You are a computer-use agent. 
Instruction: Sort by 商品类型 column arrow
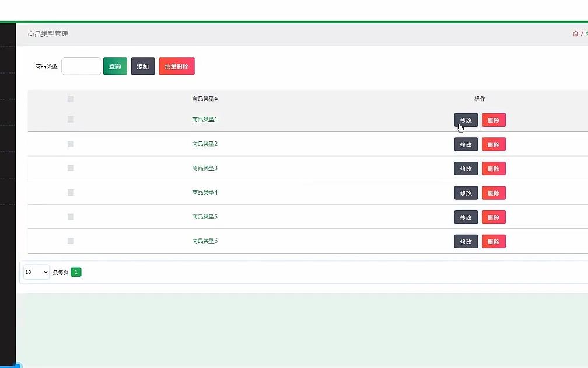(x=216, y=99)
